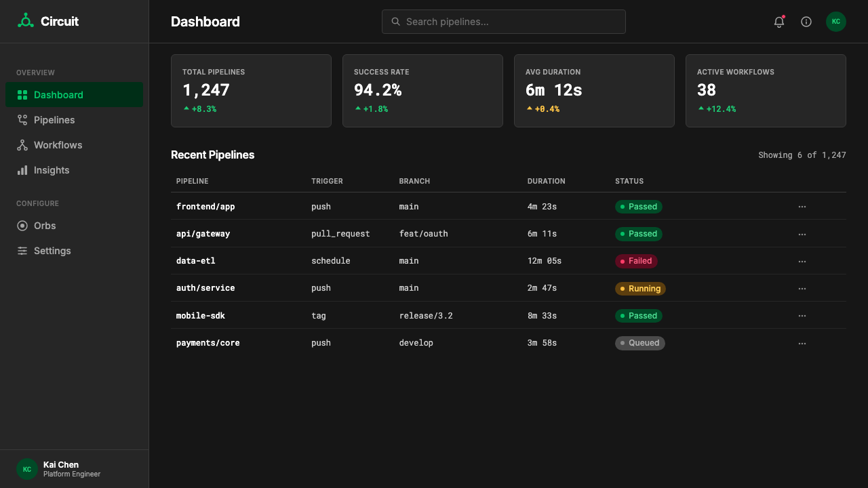868x488 pixels.
Task: Click the develop branch cell
Action: tap(416, 343)
